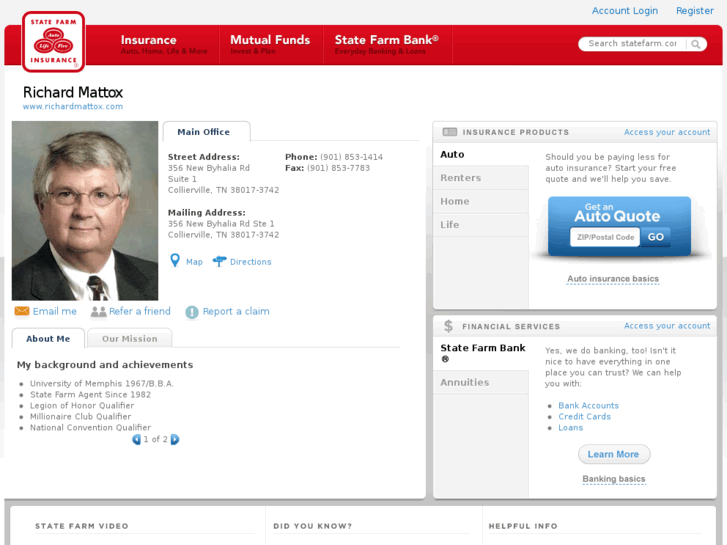
Task: Click the phone number (901) 853-1414
Action: click(x=351, y=157)
